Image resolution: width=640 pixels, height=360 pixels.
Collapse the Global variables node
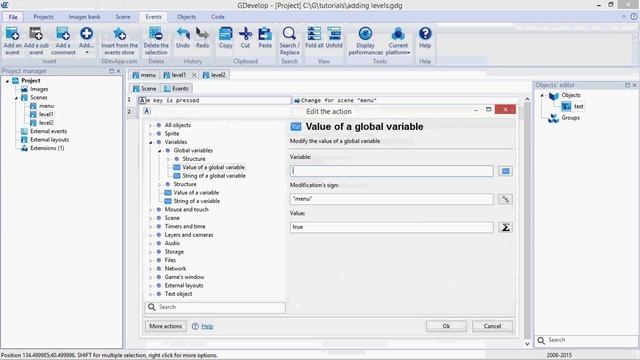(x=160, y=151)
